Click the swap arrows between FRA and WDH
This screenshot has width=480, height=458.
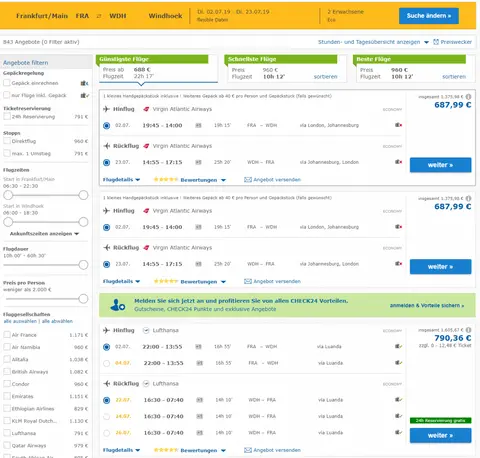click(x=99, y=16)
